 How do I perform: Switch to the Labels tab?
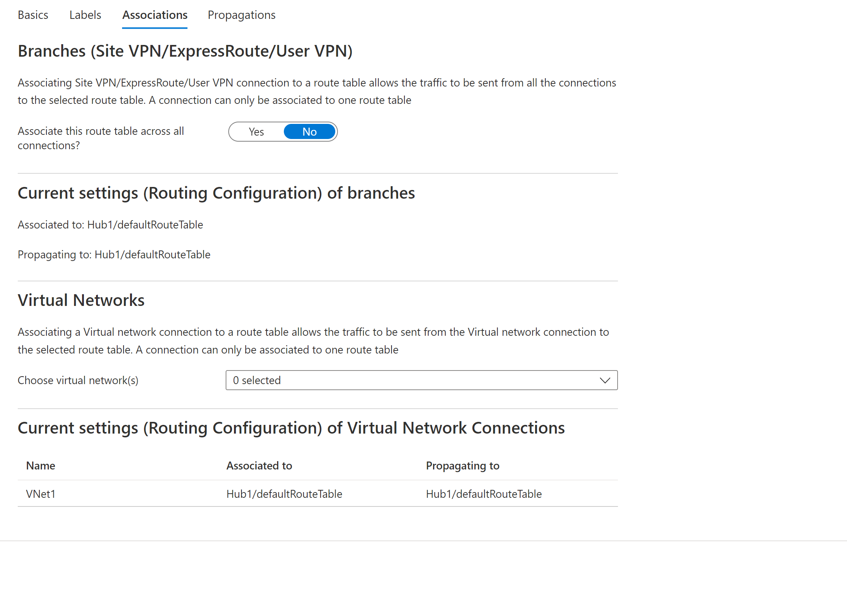pyautogui.click(x=85, y=15)
